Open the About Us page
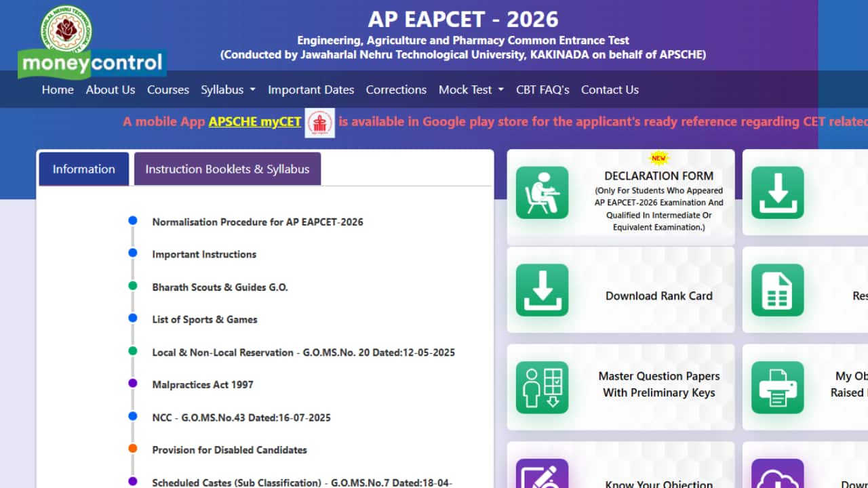The height and width of the screenshot is (488, 868). click(111, 89)
